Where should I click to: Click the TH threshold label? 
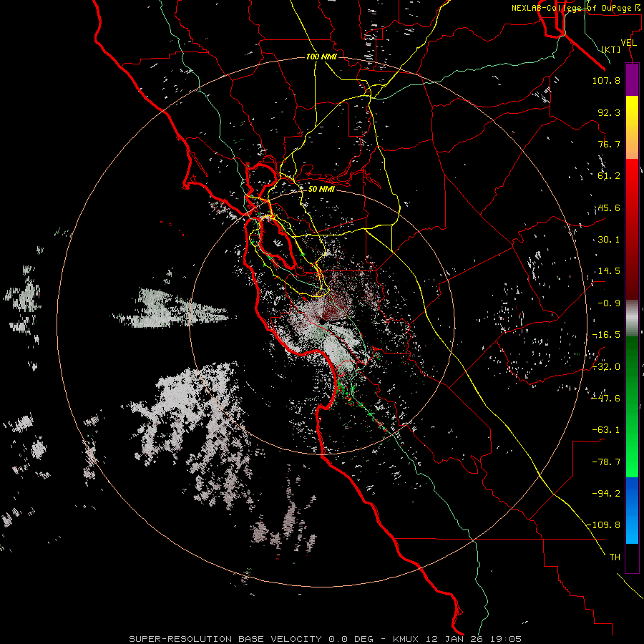(x=615, y=557)
